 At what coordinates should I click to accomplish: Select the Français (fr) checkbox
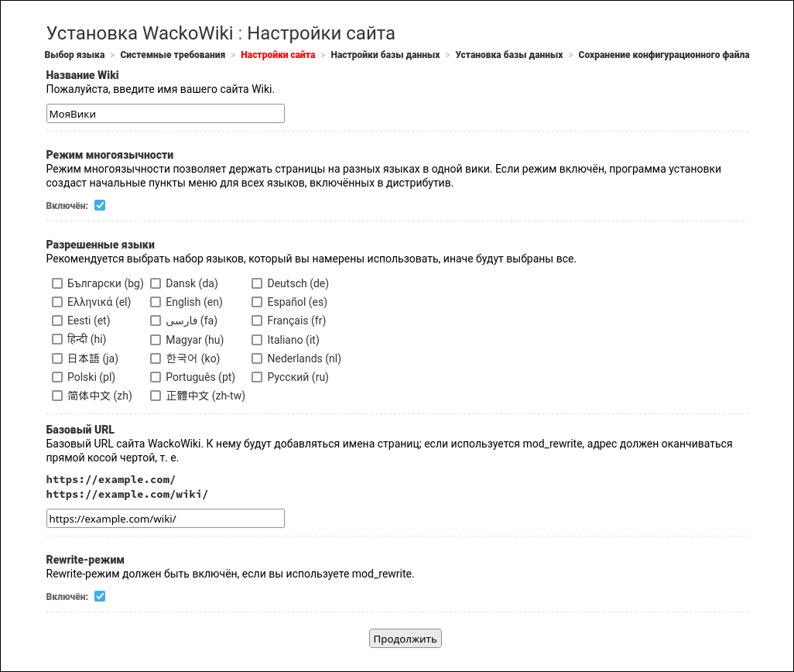(257, 321)
